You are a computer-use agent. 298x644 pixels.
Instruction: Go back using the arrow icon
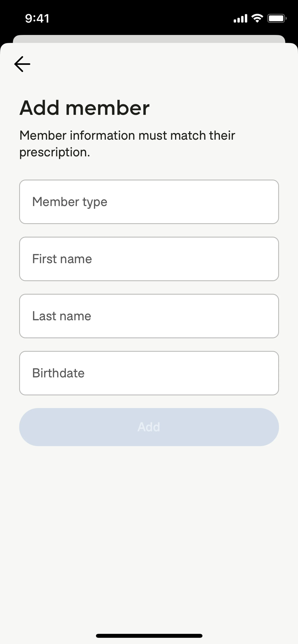(22, 64)
